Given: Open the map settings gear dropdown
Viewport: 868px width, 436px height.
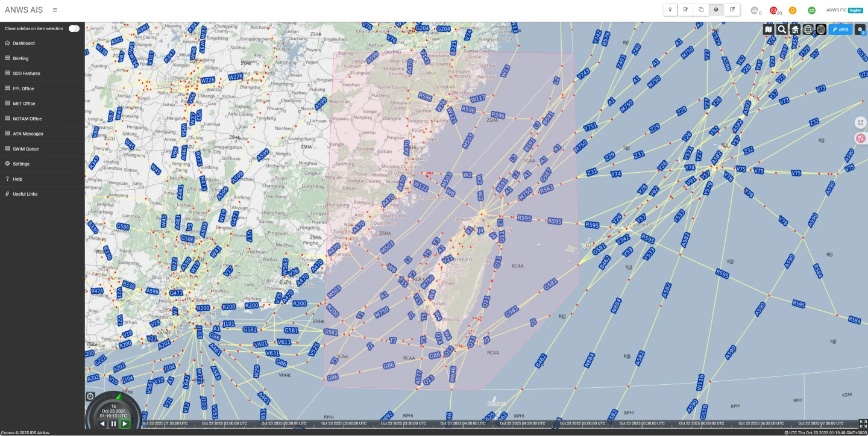Looking at the screenshot, I should (860, 30).
